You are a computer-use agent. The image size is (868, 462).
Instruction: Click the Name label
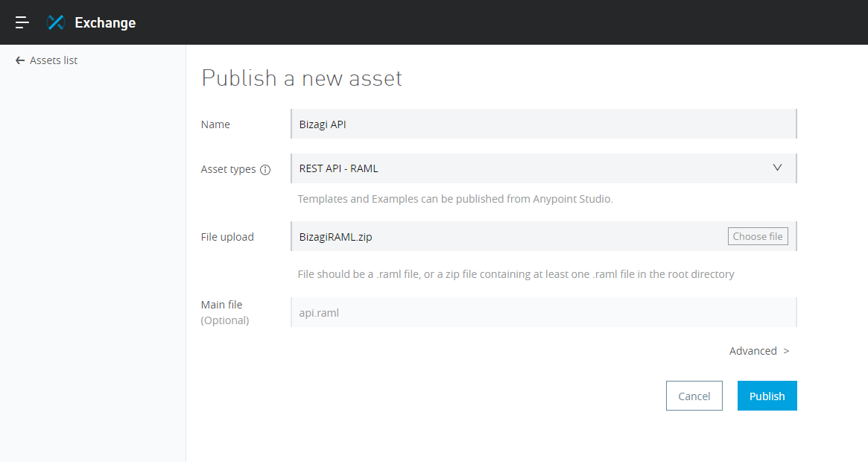215,124
